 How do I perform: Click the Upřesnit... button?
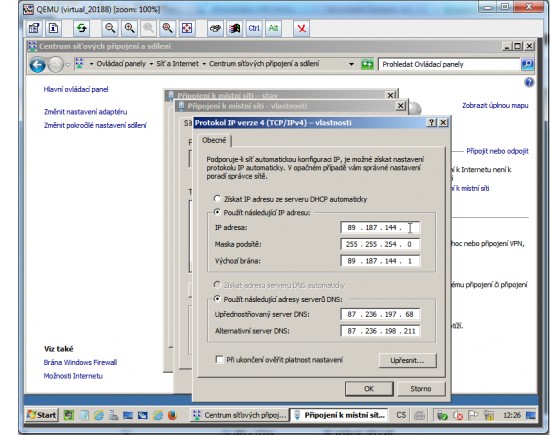pos(407,360)
